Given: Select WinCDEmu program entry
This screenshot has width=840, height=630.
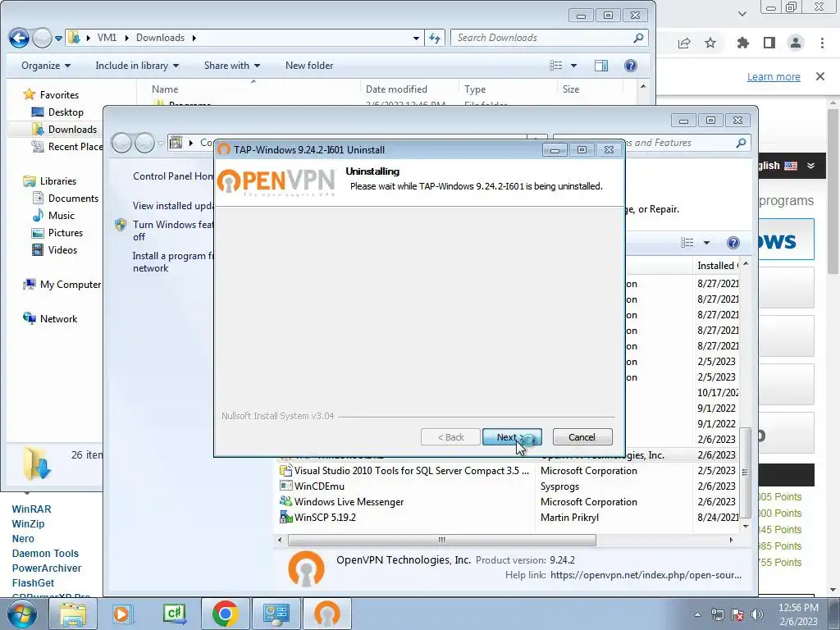Looking at the screenshot, I should coord(506,486).
